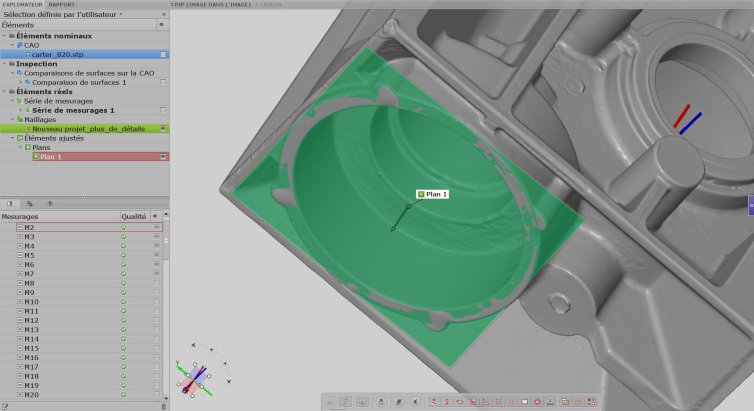
Task: Click the third tab icon above Mesurages
Action: (x=50, y=204)
